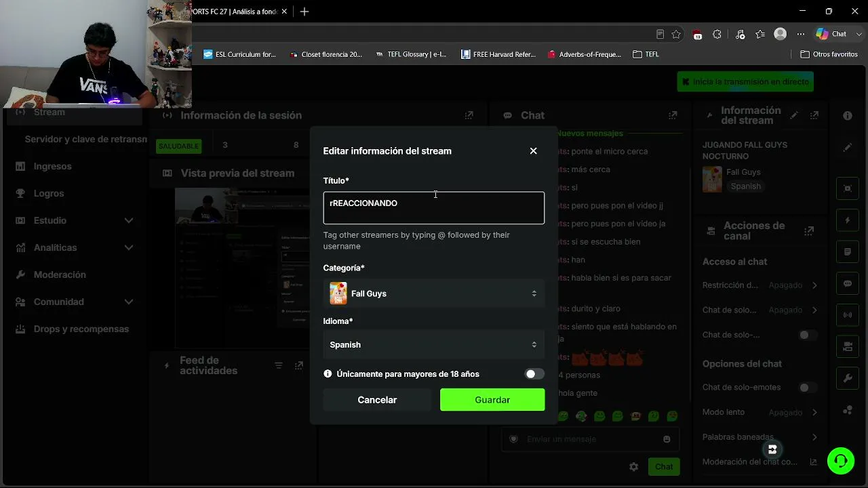Click the Título text field
Viewport: 868px width, 488px height.
click(434, 208)
